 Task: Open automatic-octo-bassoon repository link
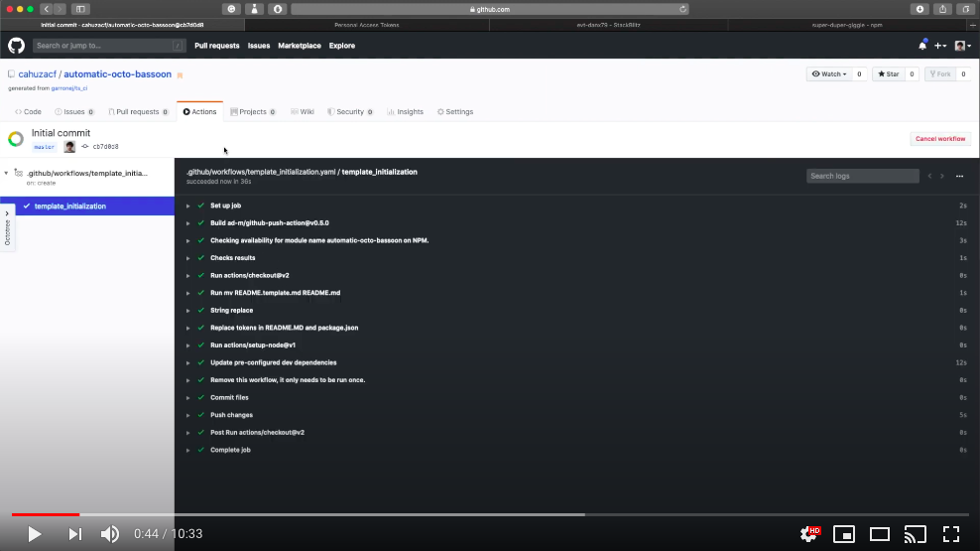tap(117, 73)
